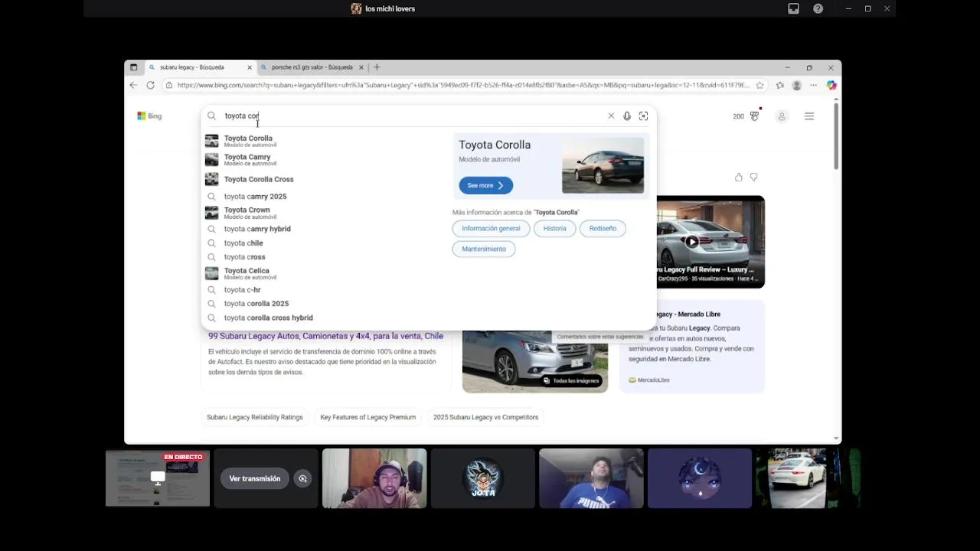The height and width of the screenshot is (551, 980).
Task: Click the Historia chip
Action: click(x=554, y=228)
